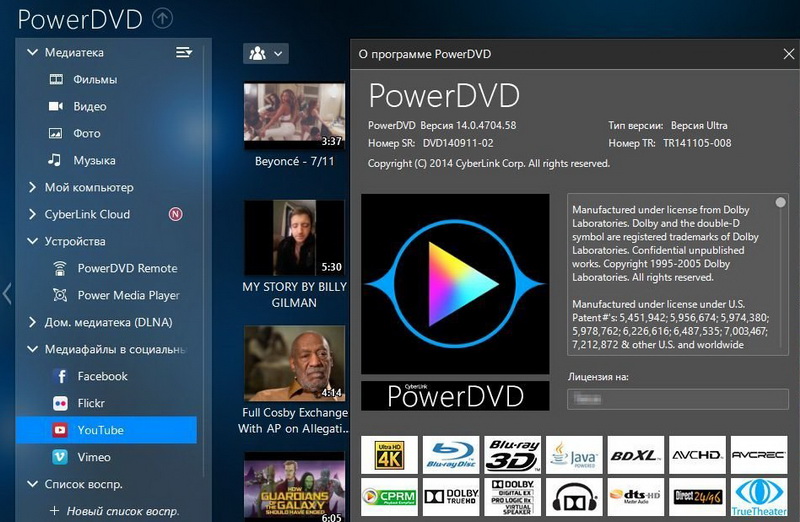This screenshot has width=800, height=522.
Task: Expand Дом. медиатека (DLNA) node
Action: (x=32, y=322)
